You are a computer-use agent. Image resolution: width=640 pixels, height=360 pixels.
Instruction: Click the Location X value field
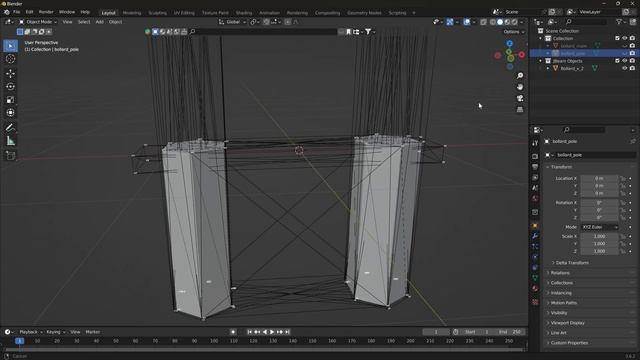599,178
